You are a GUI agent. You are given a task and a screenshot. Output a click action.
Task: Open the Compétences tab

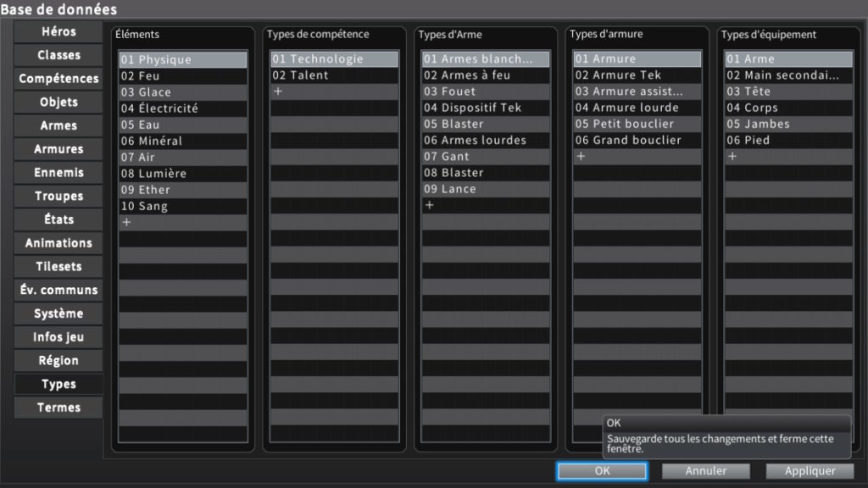pyautogui.click(x=58, y=79)
